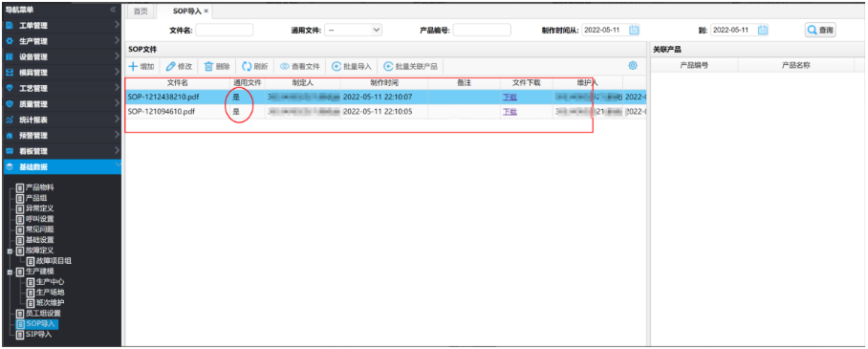
Task: Click the 生产管理 gear icon
Action: (x=10, y=41)
